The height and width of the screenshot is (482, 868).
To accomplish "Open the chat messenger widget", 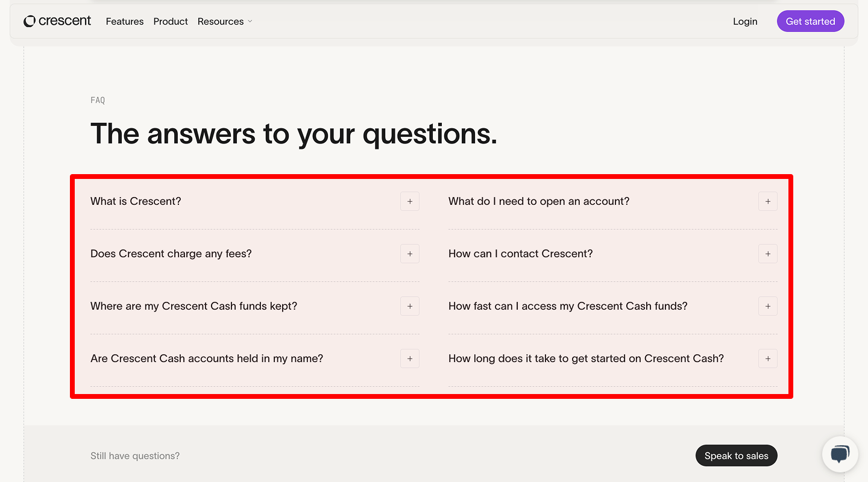I will 840,454.
